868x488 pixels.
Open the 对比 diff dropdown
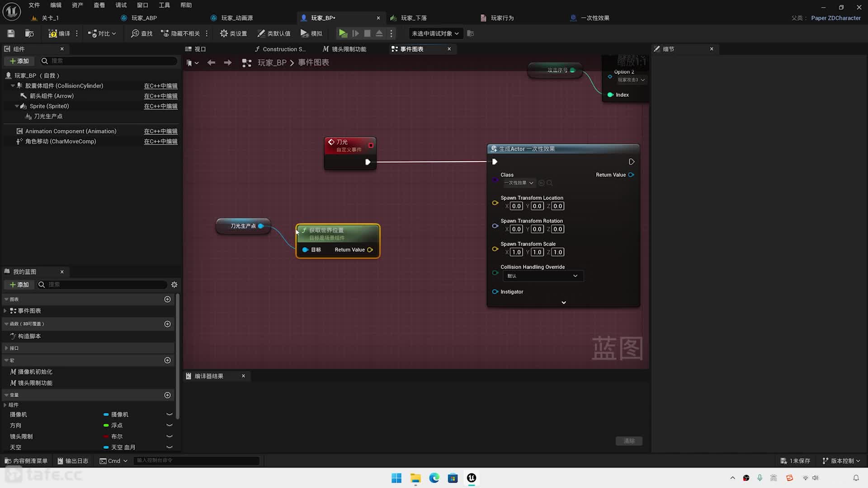[x=102, y=33]
